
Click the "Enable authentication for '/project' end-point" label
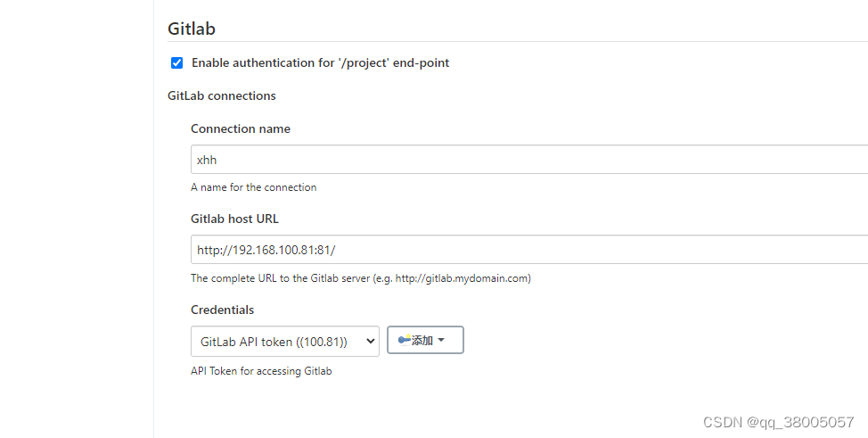(x=320, y=63)
